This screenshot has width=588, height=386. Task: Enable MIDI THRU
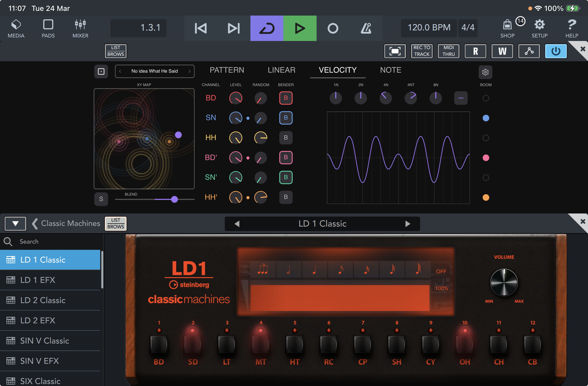click(x=448, y=51)
